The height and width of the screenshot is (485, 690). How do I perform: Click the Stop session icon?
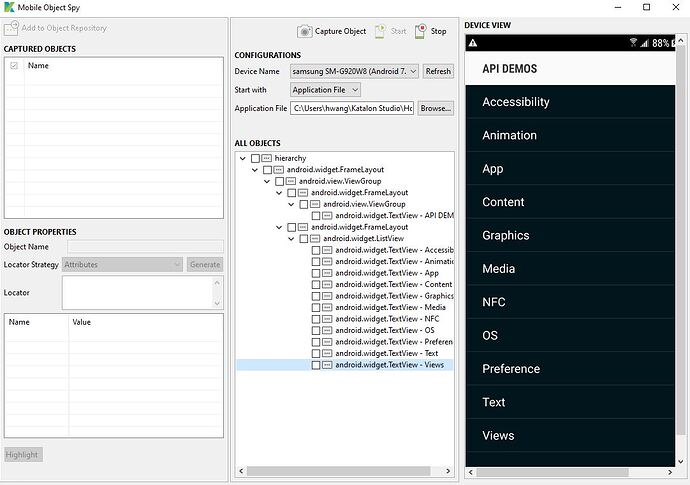point(421,31)
